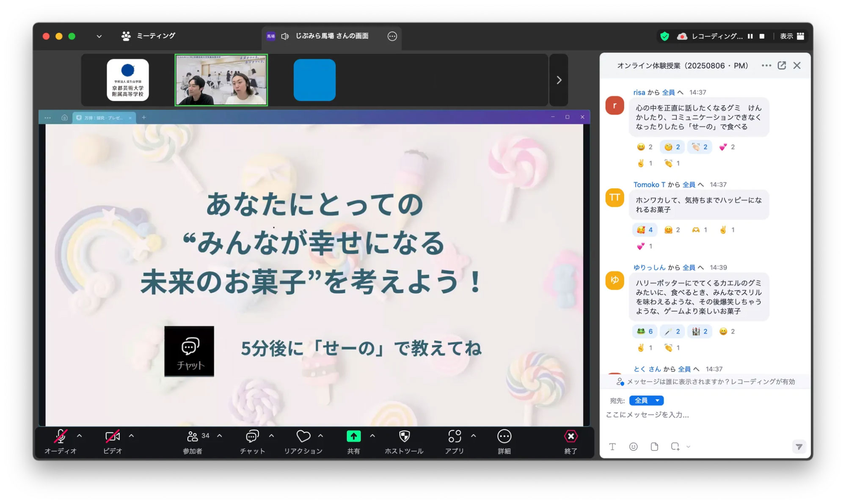Expand audio options arrow next to オーディオ
Image resolution: width=846 pixels, height=504 pixels.
tap(79, 435)
